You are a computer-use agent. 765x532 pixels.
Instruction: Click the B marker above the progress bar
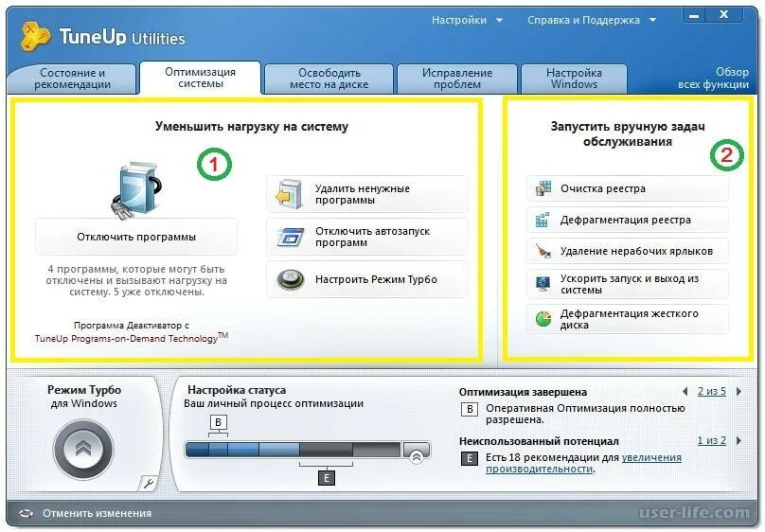[x=218, y=422]
